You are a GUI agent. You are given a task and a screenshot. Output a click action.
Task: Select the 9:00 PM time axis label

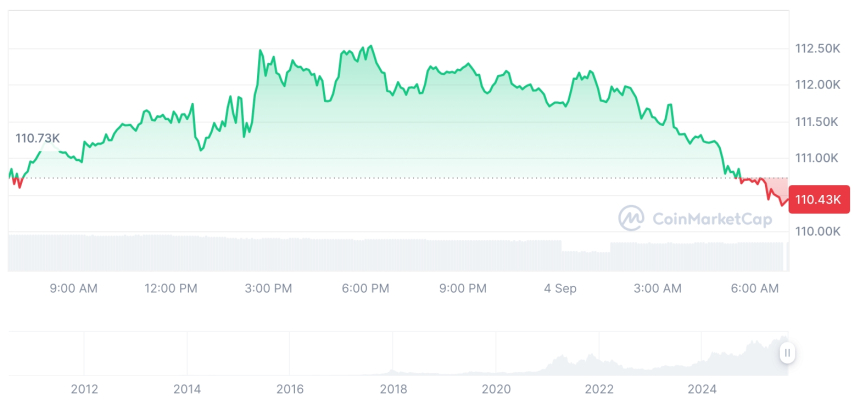pyautogui.click(x=462, y=288)
